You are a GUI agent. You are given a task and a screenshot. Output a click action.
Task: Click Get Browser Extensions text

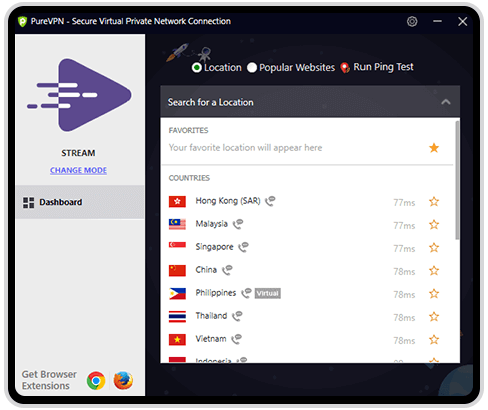pos(49,380)
